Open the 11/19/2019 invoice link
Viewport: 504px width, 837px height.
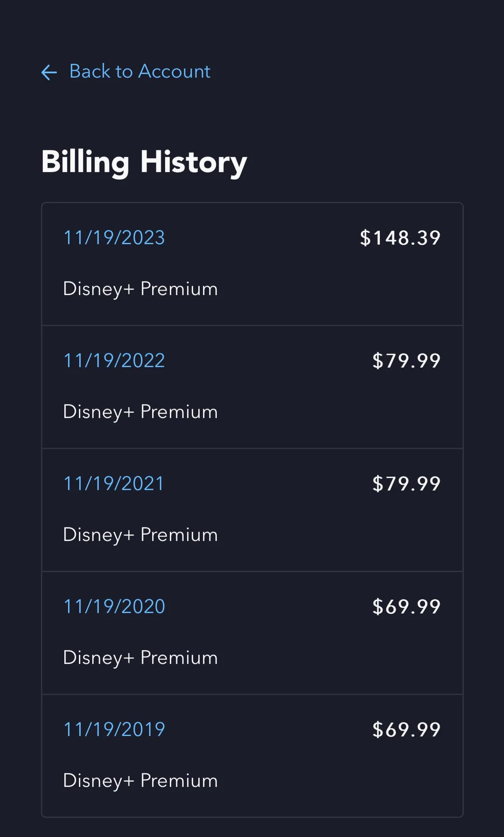pyautogui.click(x=114, y=729)
